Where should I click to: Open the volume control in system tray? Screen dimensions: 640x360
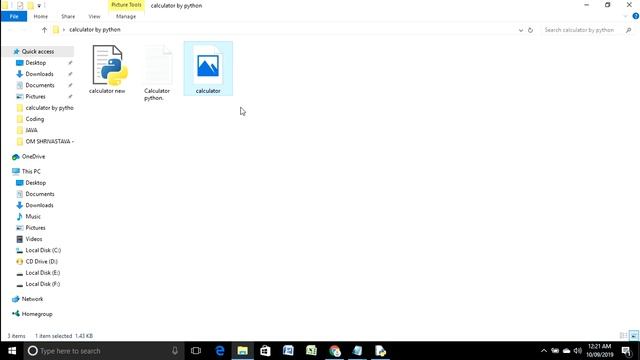click(x=578, y=351)
